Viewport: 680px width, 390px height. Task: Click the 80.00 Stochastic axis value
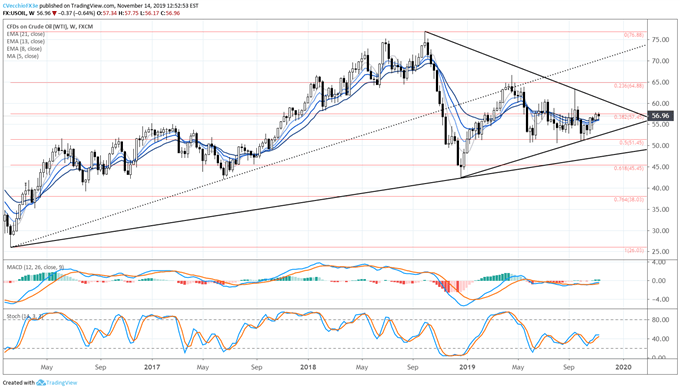660,320
